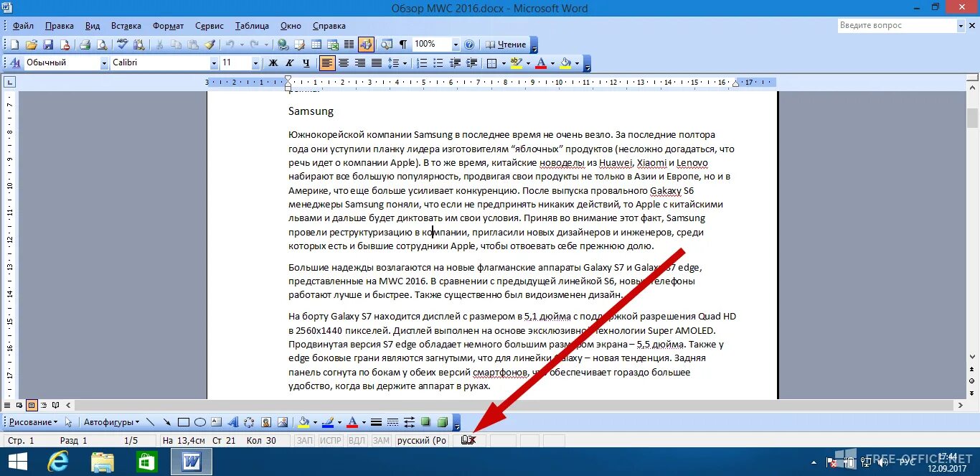The image size is (980, 476).
Task: Draw an oval shape
Action: click(200, 422)
